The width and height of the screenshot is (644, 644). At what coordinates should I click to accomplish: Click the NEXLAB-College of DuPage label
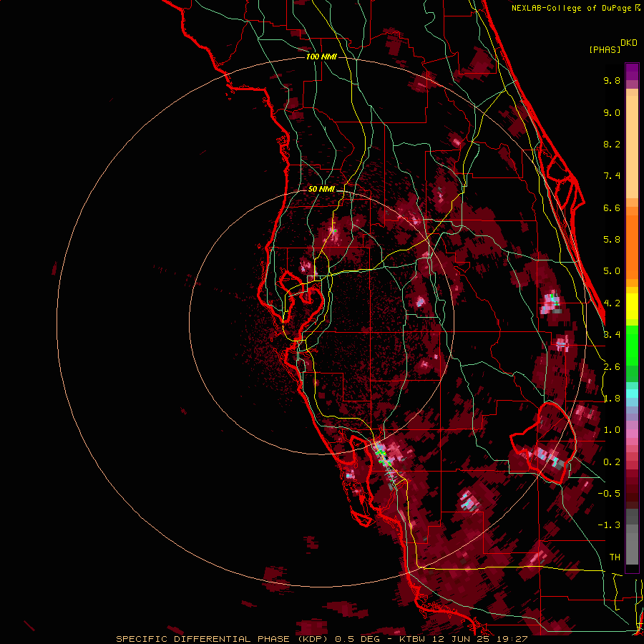point(571,8)
